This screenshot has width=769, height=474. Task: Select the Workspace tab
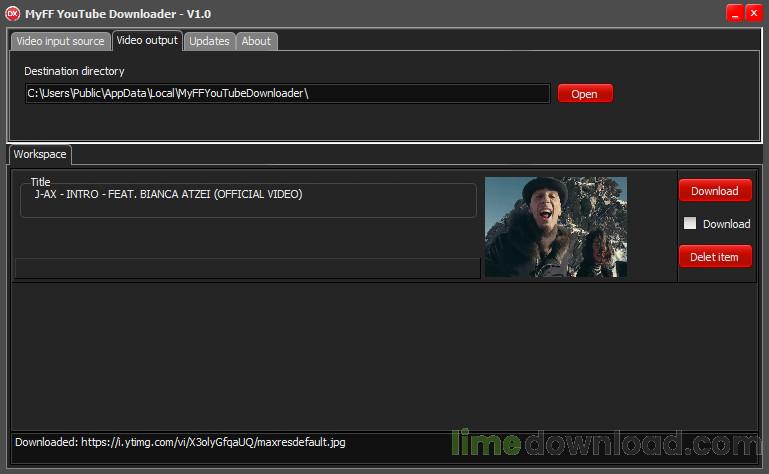(40, 154)
